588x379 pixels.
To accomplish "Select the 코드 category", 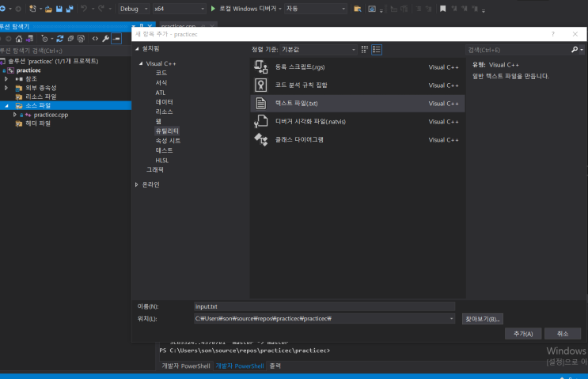I will click(x=161, y=73).
